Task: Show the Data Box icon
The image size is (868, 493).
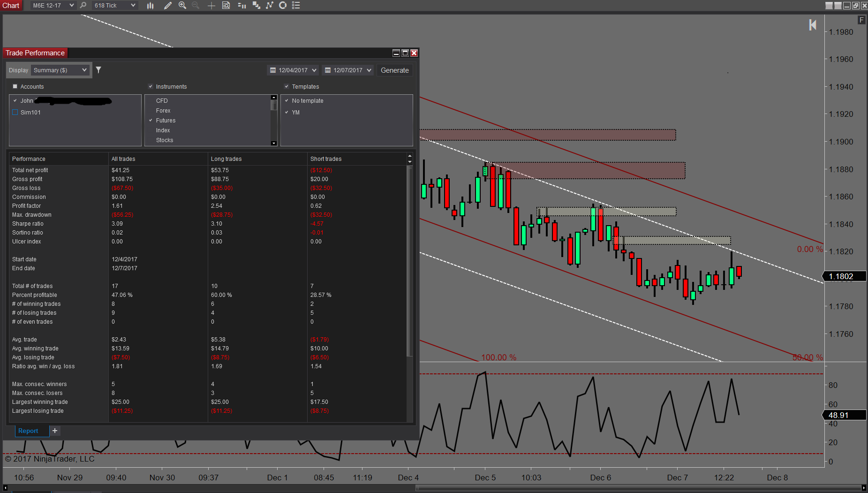Action: point(226,5)
